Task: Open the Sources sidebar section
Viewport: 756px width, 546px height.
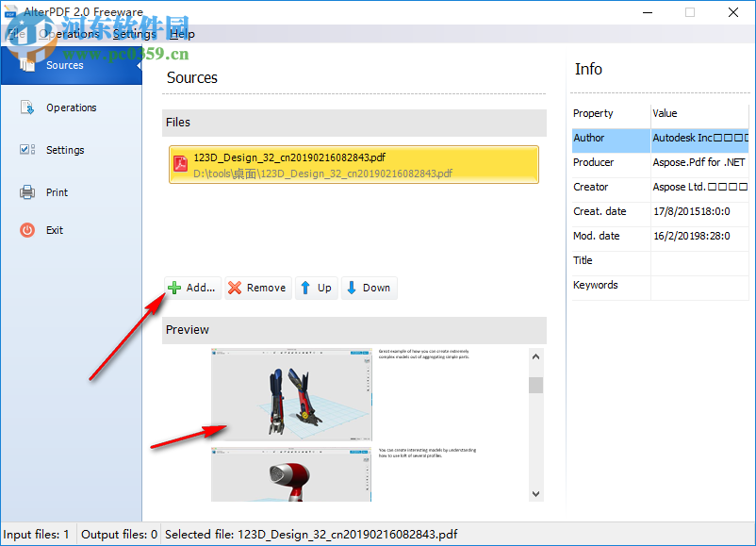Action: tap(72, 65)
